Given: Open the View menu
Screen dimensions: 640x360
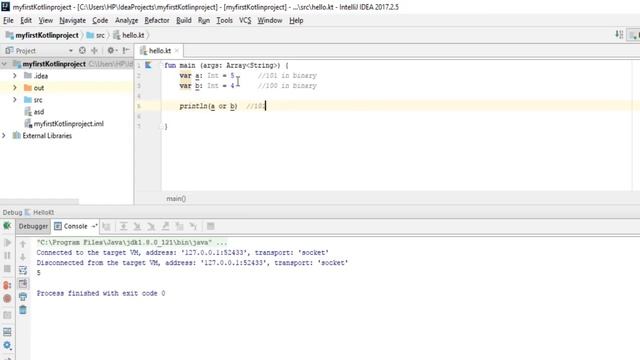Looking at the screenshot, I should point(45,20).
